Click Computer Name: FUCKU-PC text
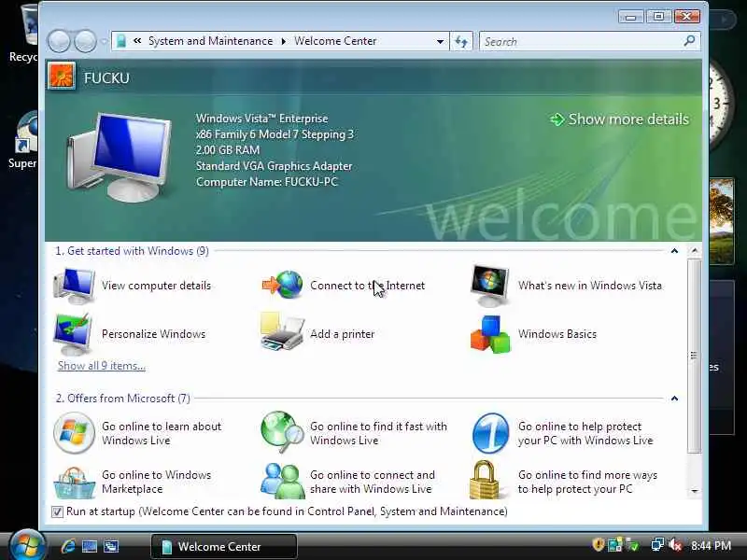747x560 pixels. 267,182
